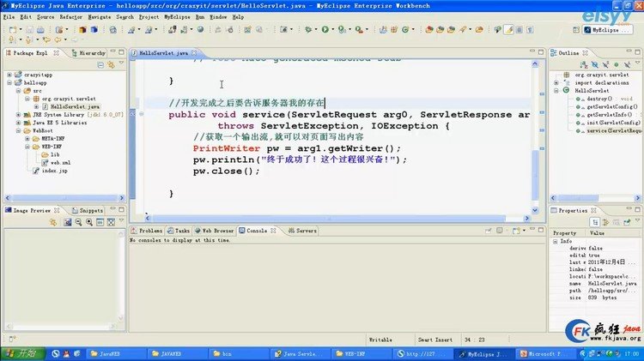The width and height of the screenshot is (644, 361).
Task: Select destroy() method in Outline
Action: (598, 99)
